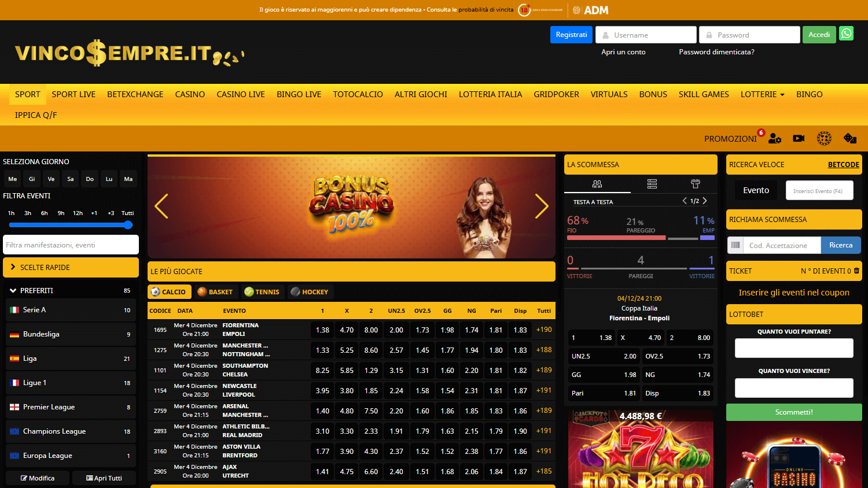
Task: Open the poker chip icon
Action: pyautogui.click(x=824, y=138)
